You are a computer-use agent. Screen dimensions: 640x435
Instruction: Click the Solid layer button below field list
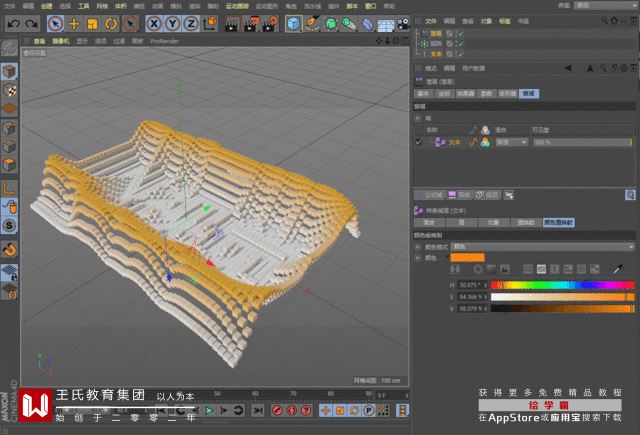pyautogui.click(x=459, y=195)
